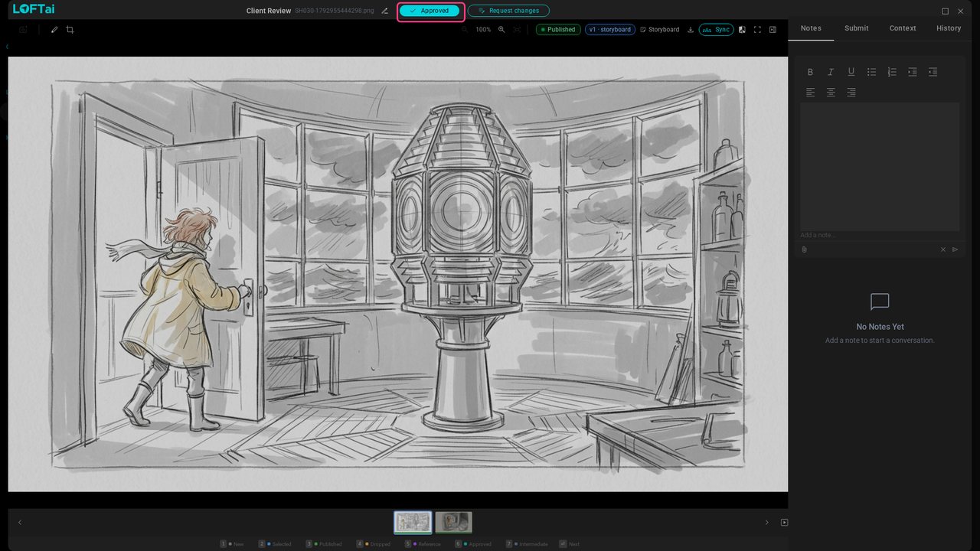
Task: Select the second filmstrip thumbnail
Action: [453, 523]
